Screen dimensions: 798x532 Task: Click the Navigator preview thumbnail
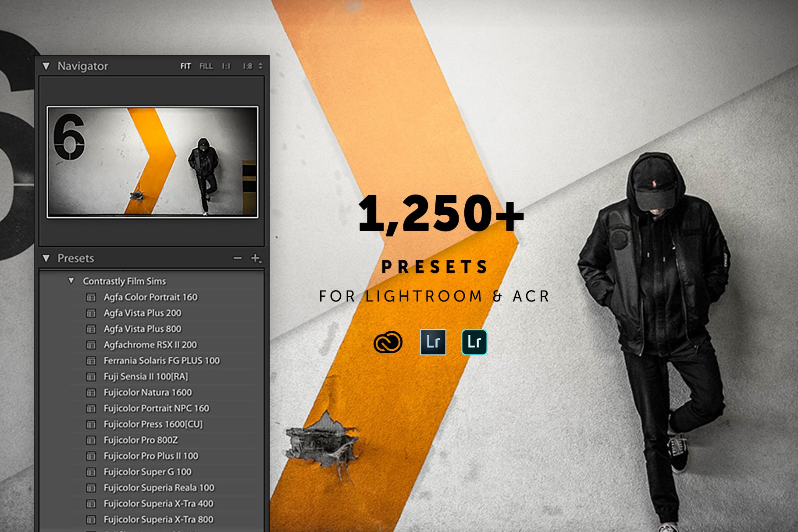[x=152, y=162]
